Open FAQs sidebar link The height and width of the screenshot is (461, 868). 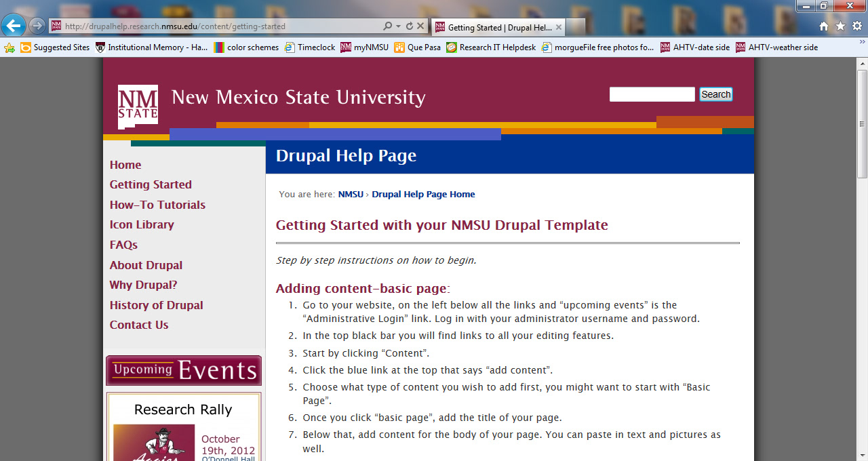coord(123,245)
